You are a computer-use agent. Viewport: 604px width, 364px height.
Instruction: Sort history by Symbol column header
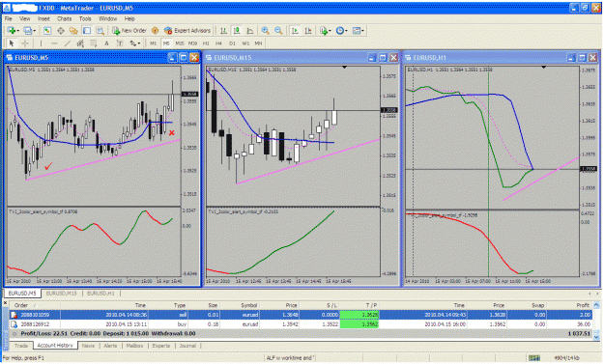pos(240,305)
